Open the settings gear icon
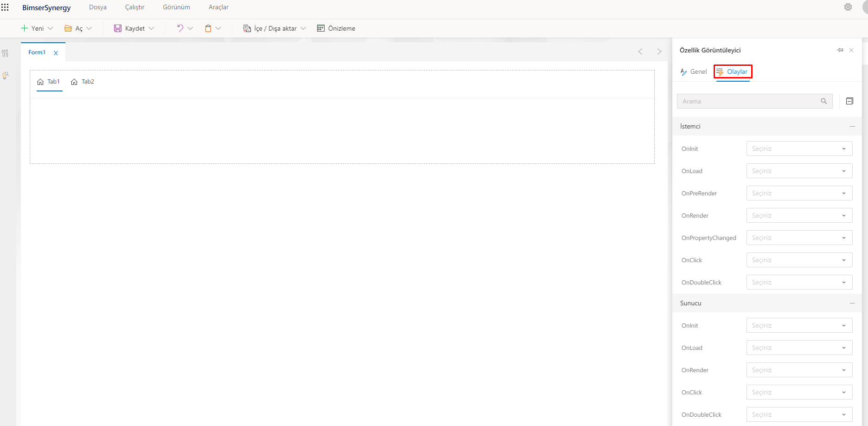868x426 pixels. (x=848, y=7)
